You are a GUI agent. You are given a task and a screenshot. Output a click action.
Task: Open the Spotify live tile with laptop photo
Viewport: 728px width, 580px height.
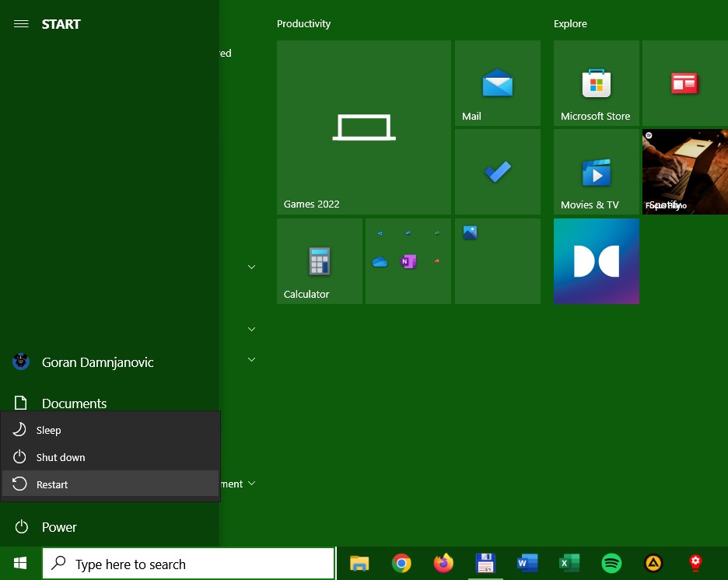point(685,172)
